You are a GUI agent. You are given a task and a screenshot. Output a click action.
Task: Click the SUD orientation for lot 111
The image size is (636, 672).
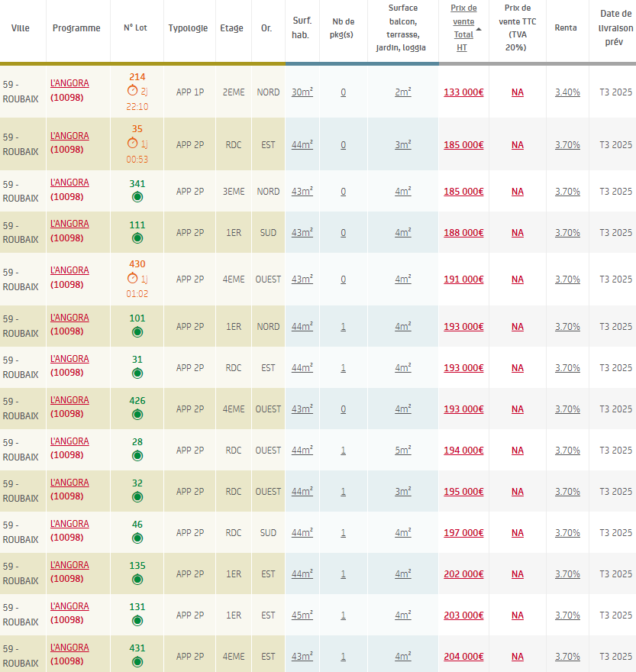pos(268,233)
